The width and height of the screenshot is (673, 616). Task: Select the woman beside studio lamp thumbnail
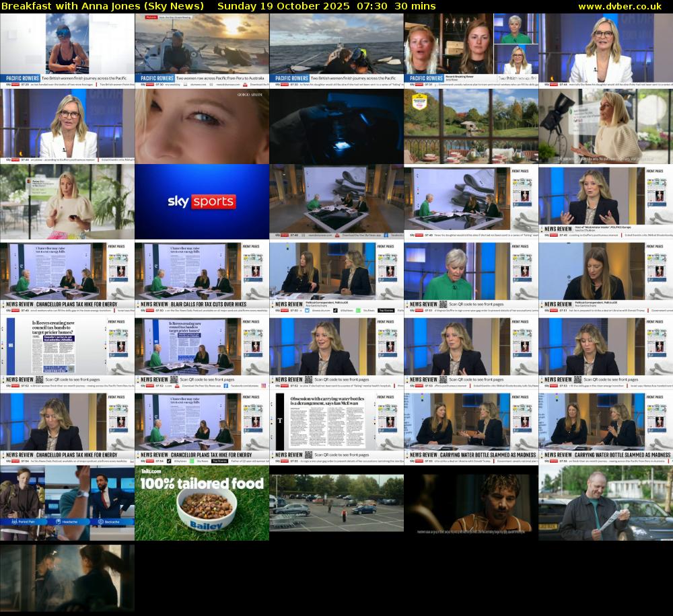coord(605,126)
